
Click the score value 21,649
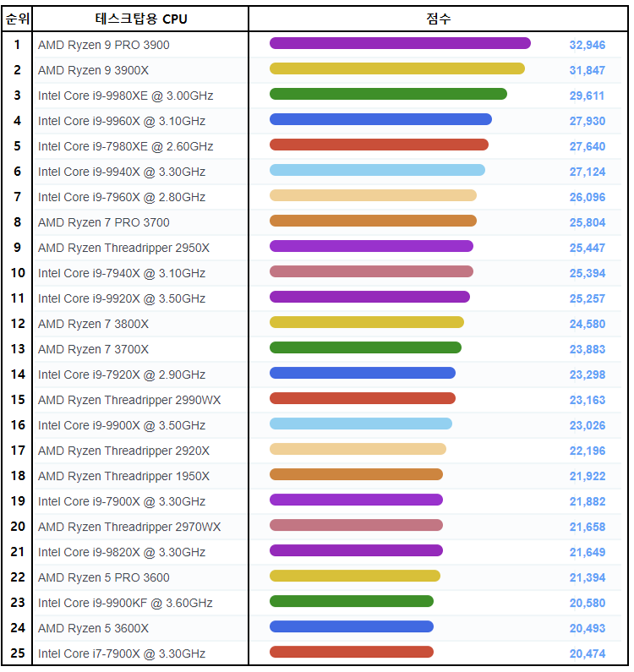tap(588, 552)
